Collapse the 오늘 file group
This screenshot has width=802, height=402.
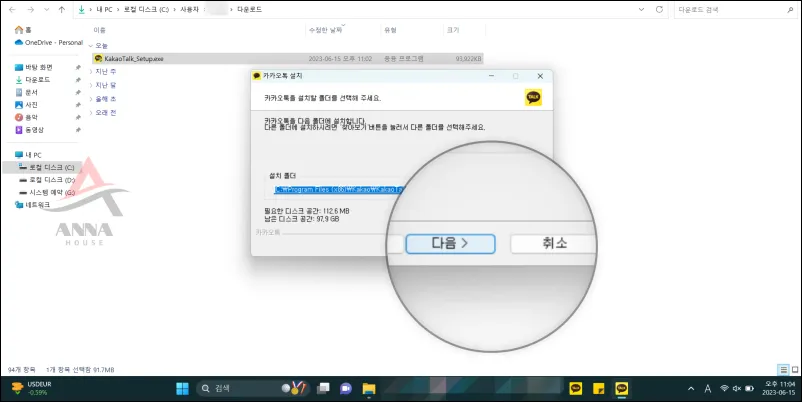91,46
